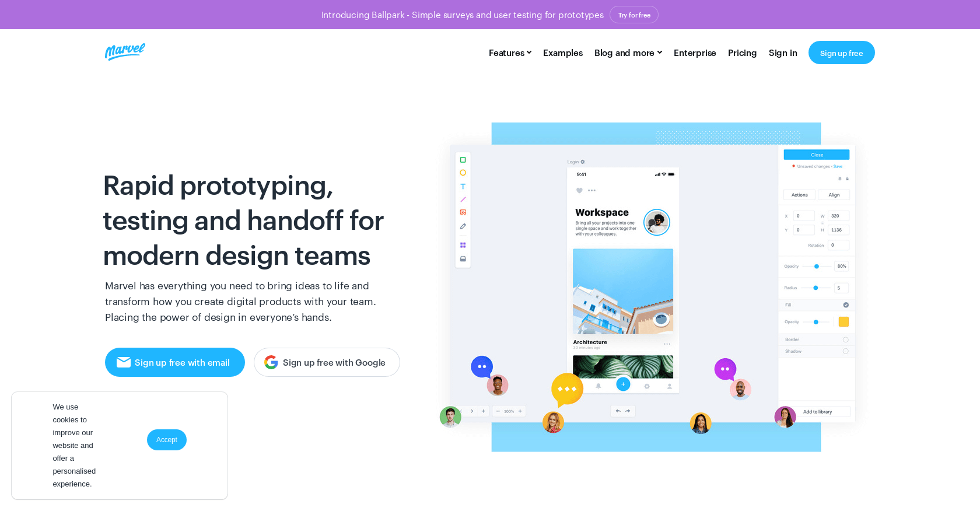Click the user profile icon in the phone nav bar
Image resolution: width=980 pixels, height=511 pixels.
click(670, 386)
